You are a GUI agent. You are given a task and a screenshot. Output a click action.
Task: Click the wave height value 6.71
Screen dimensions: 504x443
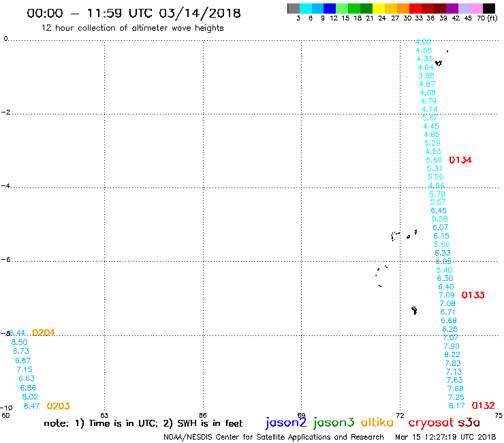coord(447,312)
